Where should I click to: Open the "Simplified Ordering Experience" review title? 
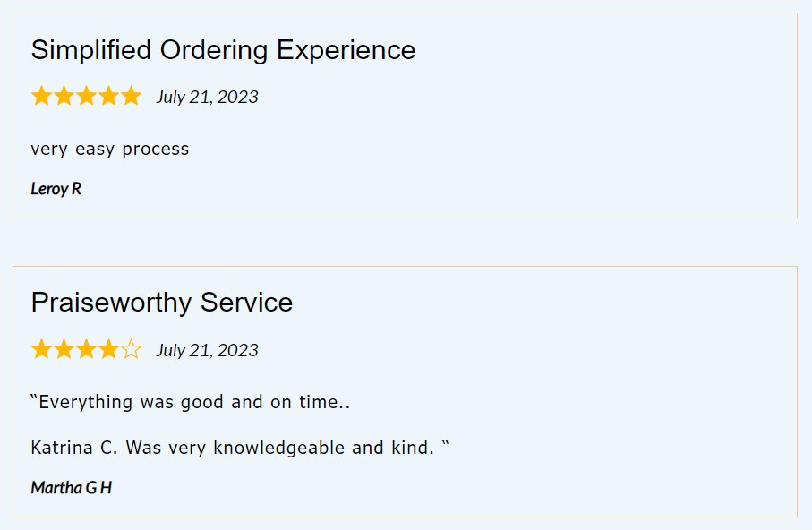click(223, 50)
